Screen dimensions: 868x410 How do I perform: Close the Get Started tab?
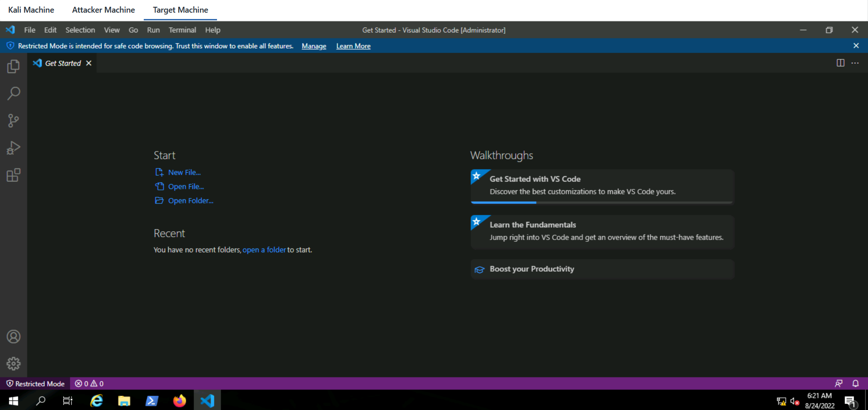coord(89,63)
